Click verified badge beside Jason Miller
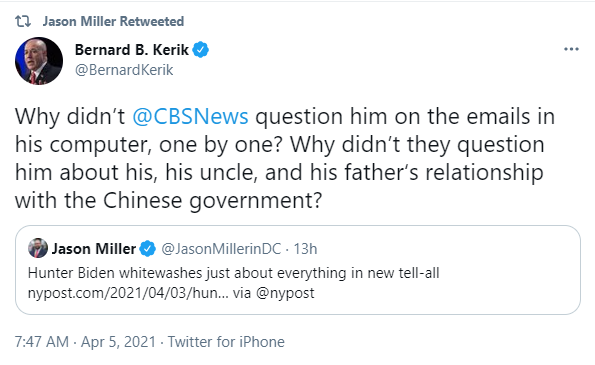This screenshot has height=365, width=595. click(x=148, y=249)
